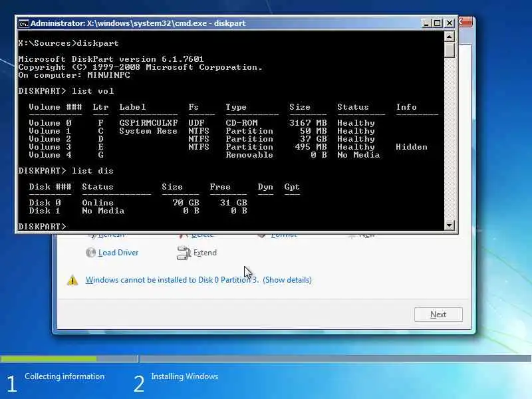Click the Next button in Setup
The image size is (532, 399).
coord(438,315)
